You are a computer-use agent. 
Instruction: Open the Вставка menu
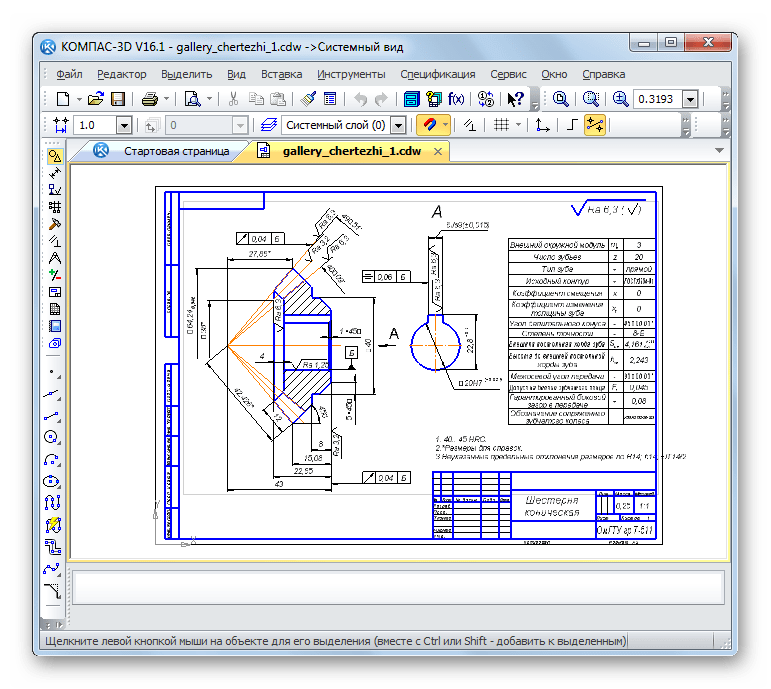click(x=281, y=74)
